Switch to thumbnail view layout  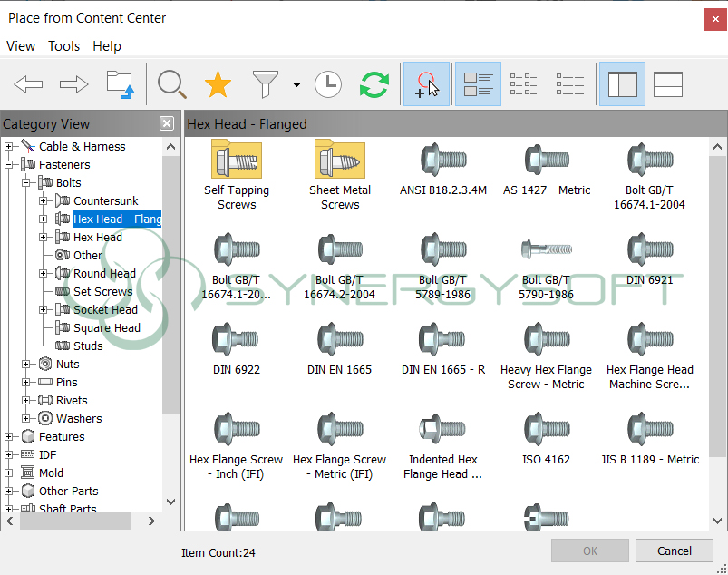coord(477,84)
